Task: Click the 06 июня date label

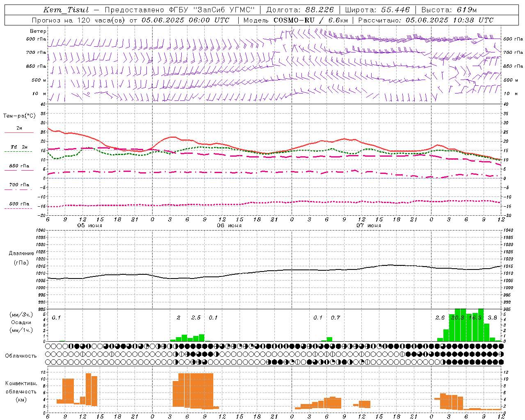Action: 229,226
